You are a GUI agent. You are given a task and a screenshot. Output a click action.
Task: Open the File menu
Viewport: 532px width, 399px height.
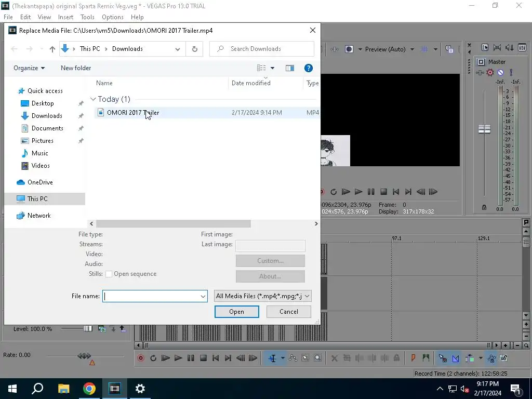(8, 17)
